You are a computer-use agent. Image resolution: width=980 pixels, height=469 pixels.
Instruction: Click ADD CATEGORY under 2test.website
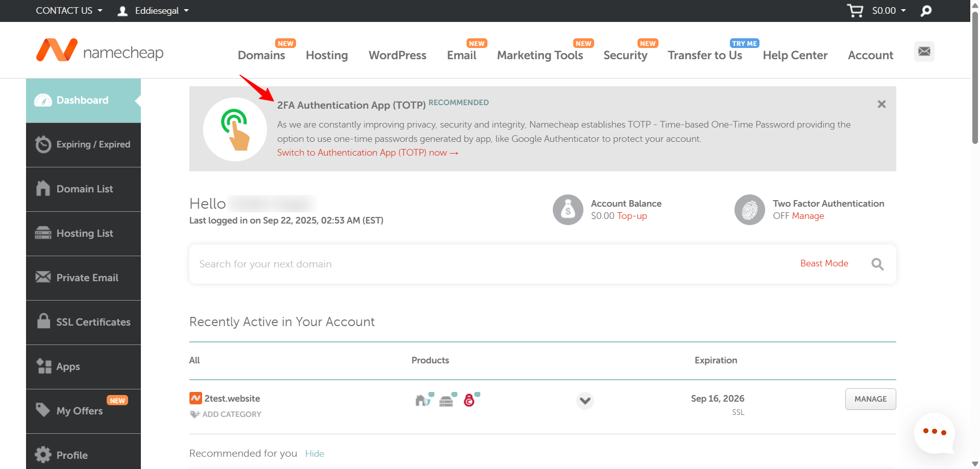[226, 414]
